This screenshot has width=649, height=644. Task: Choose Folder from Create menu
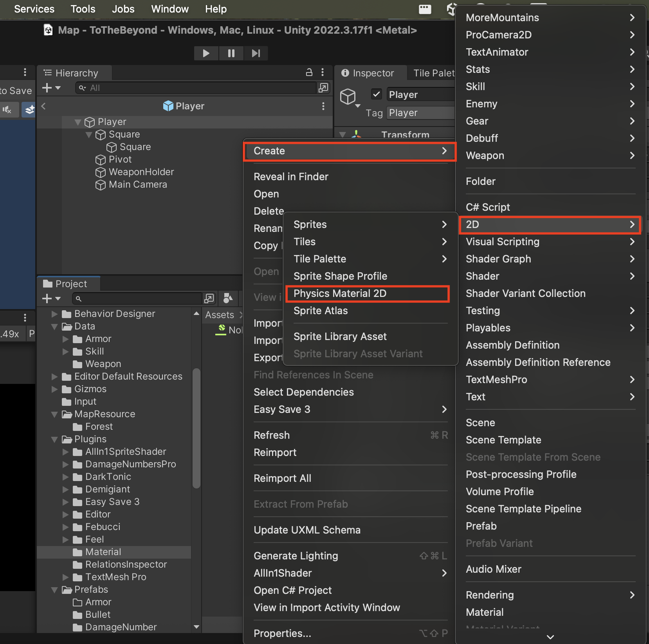point(480,181)
